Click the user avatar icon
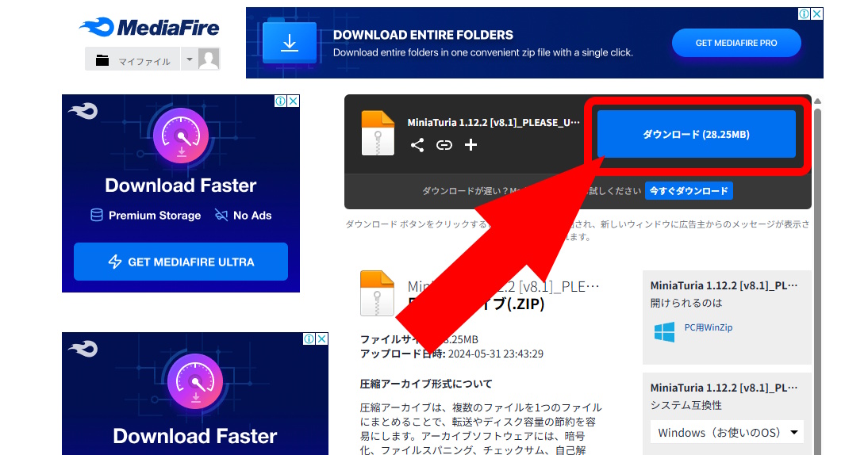868x455 pixels. 209,59
